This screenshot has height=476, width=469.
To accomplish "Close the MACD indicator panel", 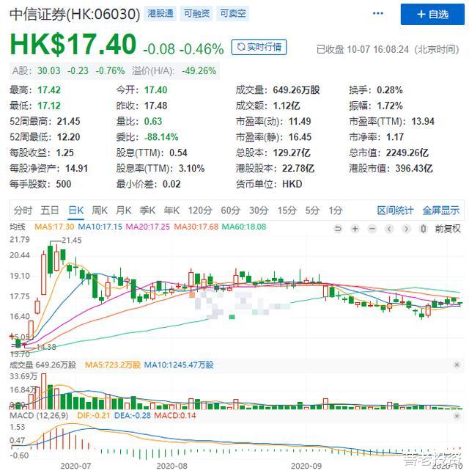I will [x=457, y=416].
